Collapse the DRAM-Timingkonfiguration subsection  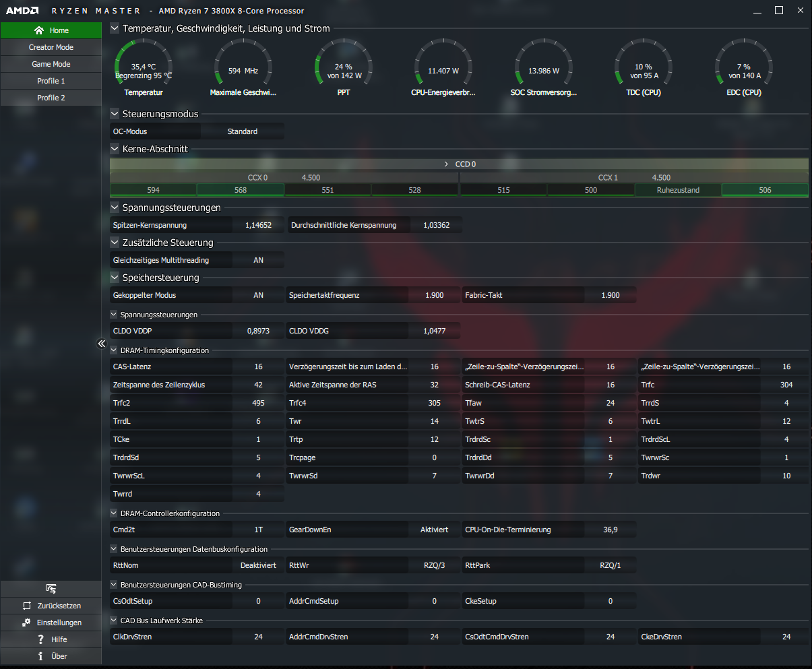tap(114, 350)
